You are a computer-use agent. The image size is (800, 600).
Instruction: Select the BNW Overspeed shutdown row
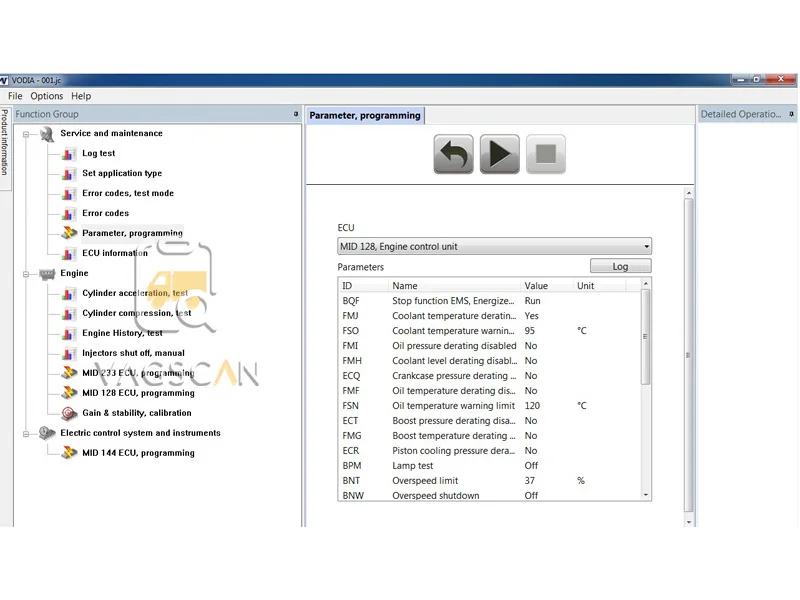point(490,495)
